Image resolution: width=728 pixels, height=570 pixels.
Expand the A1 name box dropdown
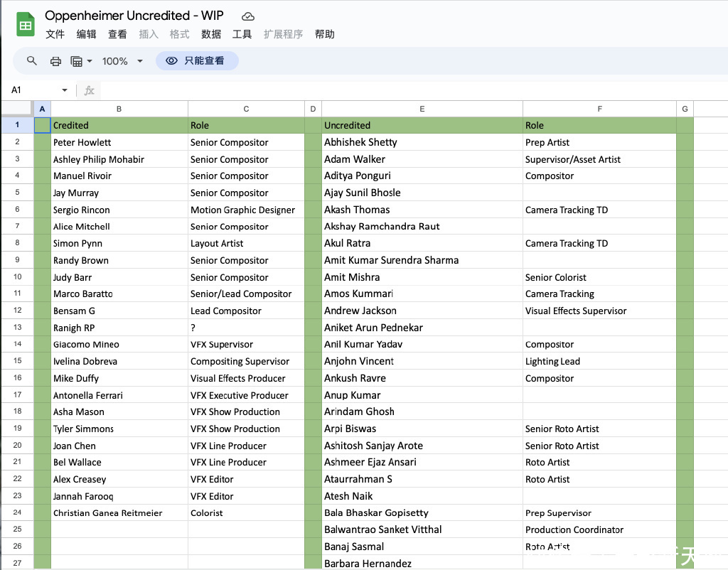(x=65, y=90)
